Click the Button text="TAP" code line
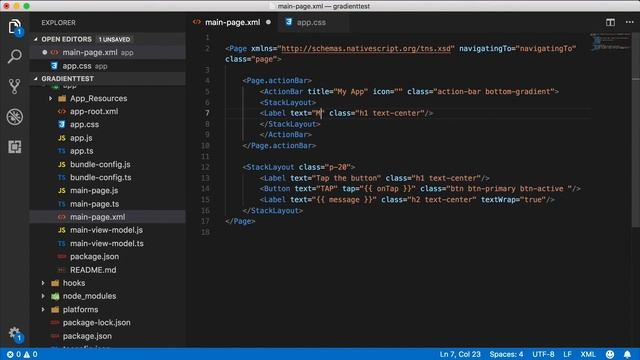The height and width of the screenshot is (360, 640). (420, 189)
